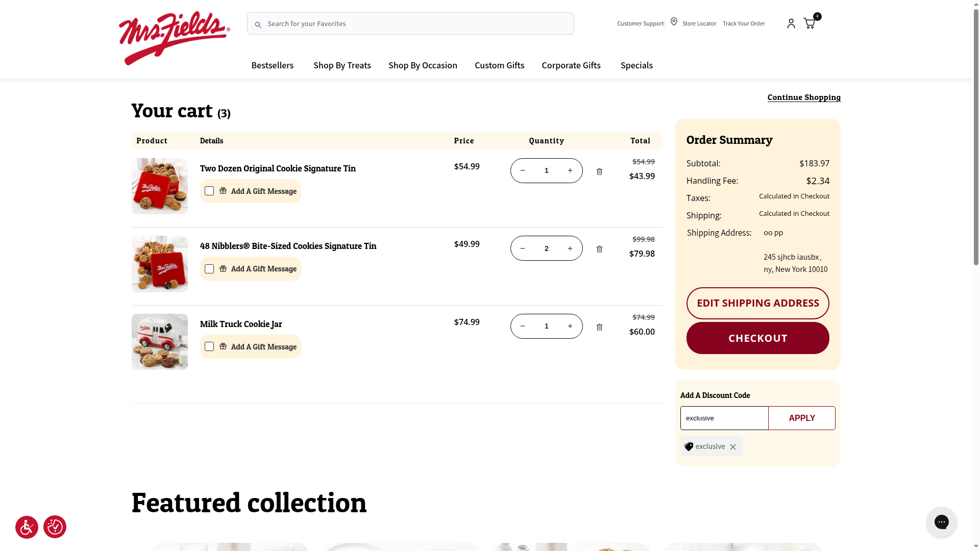Decrease quantity of Milk Truck Cookie Jar
The width and height of the screenshot is (980, 551).
pos(523,326)
